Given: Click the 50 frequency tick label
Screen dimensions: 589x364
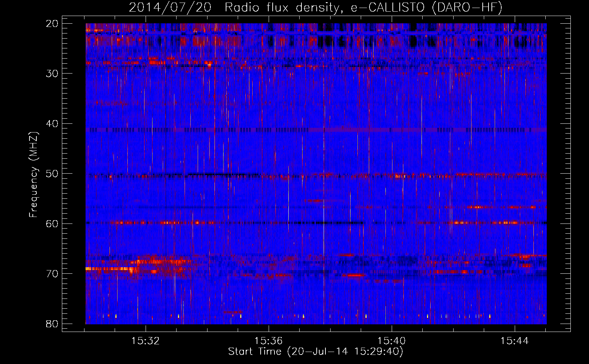Looking at the screenshot, I should tap(52, 174).
